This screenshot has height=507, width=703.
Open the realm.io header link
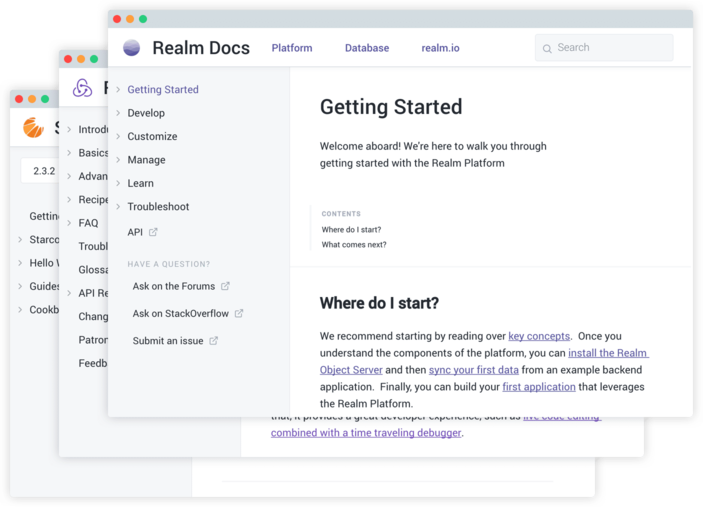point(440,48)
